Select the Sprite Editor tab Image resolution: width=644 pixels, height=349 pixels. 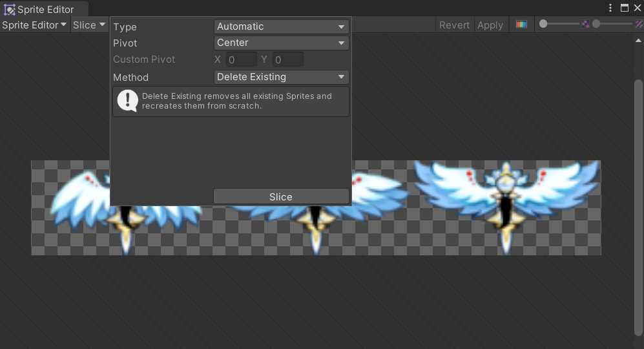tap(44, 9)
